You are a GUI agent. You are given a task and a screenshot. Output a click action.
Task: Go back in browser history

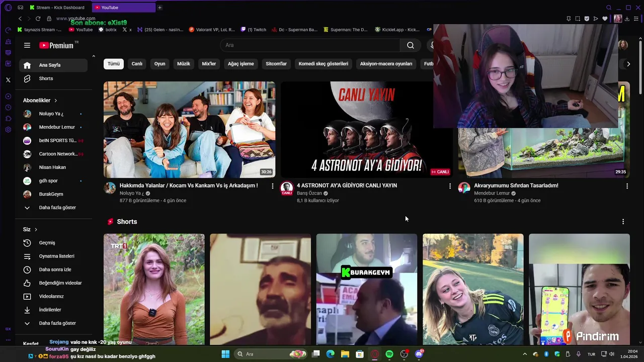pos(20,19)
